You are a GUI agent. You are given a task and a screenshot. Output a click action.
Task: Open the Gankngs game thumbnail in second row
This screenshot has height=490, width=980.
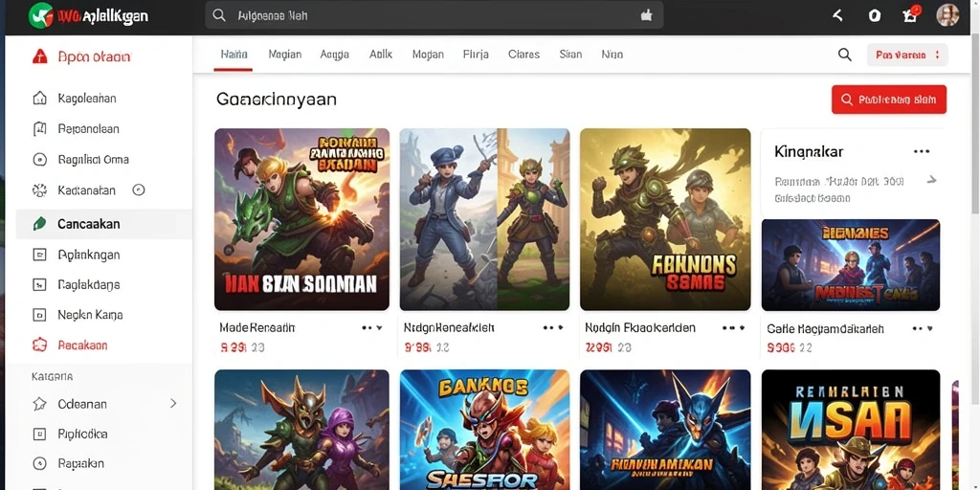click(x=484, y=430)
